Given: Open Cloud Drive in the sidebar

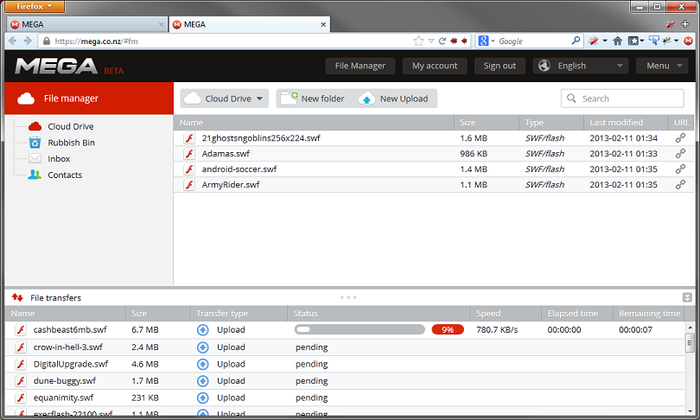Looking at the screenshot, I should 70,126.
